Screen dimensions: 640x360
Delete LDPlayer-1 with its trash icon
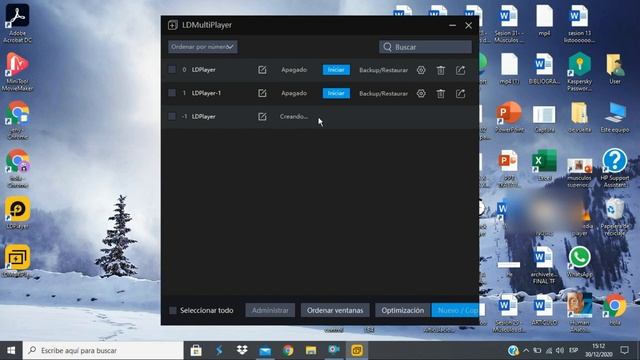tap(441, 93)
